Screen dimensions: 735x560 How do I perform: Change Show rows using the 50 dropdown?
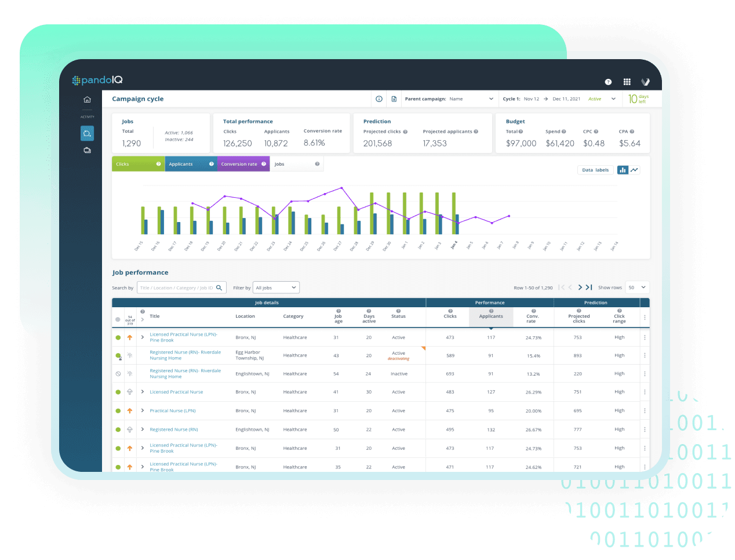click(x=636, y=287)
